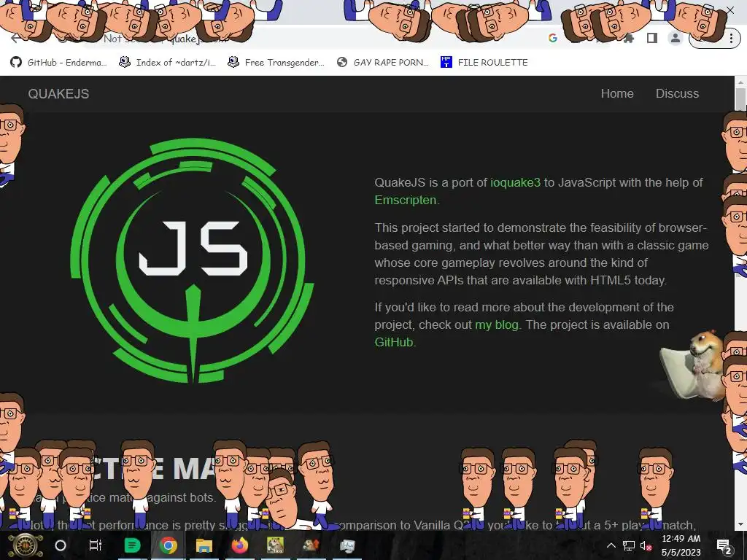Open File Explorer from the taskbar
The height and width of the screenshot is (560, 747).
[204, 545]
